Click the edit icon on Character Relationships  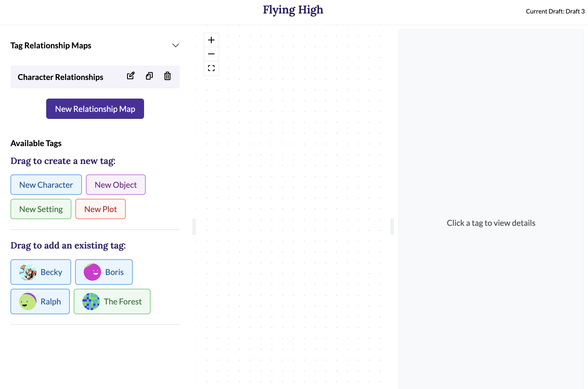click(x=131, y=77)
